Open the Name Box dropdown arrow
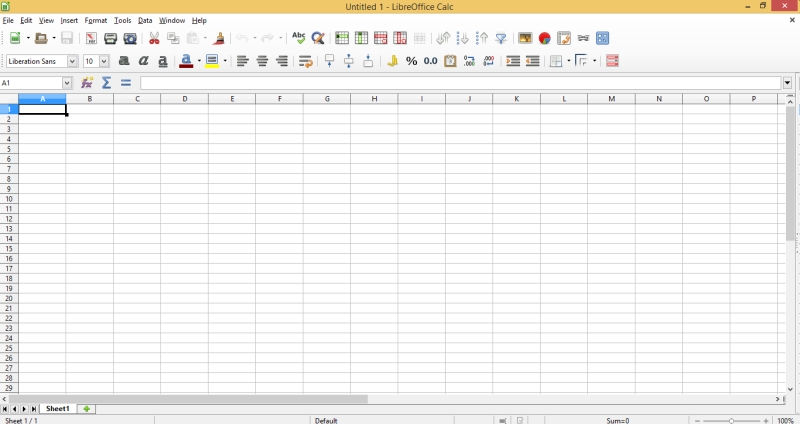Screen dimensions: 800x424 coord(67,83)
